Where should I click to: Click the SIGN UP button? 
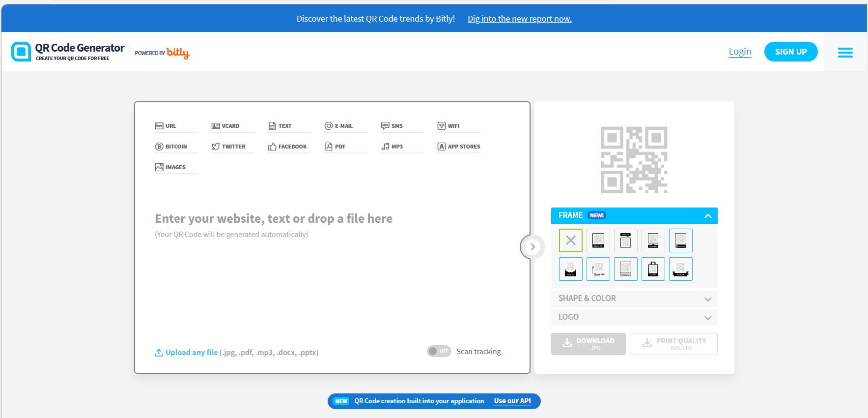click(790, 52)
